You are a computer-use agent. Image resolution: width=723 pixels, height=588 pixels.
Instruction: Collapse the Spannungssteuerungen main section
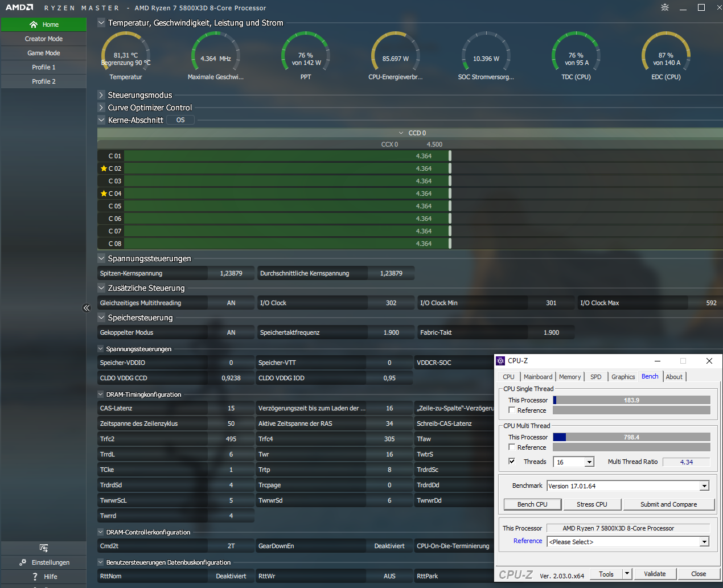(101, 258)
